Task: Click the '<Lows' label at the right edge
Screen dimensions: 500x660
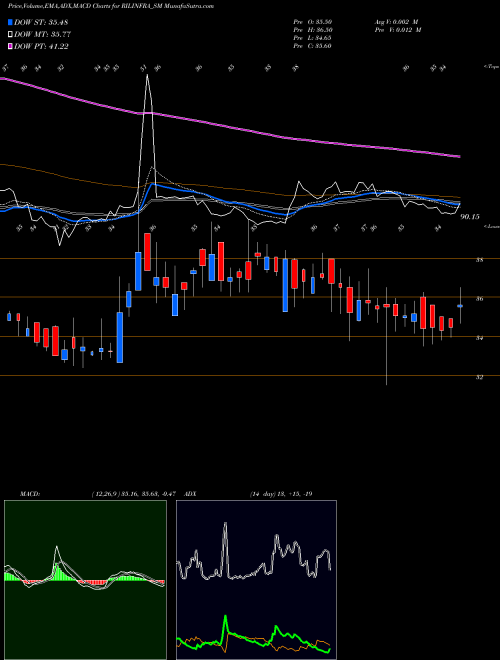Action: coord(491,226)
